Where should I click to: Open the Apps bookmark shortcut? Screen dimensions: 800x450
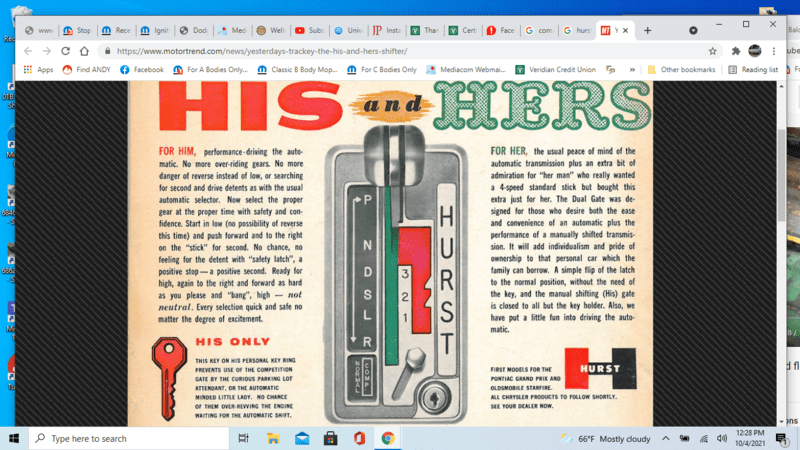coord(38,69)
